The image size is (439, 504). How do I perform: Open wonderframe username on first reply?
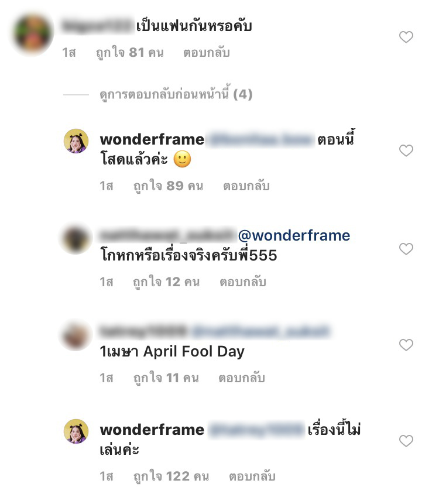[x=152, y=140]
